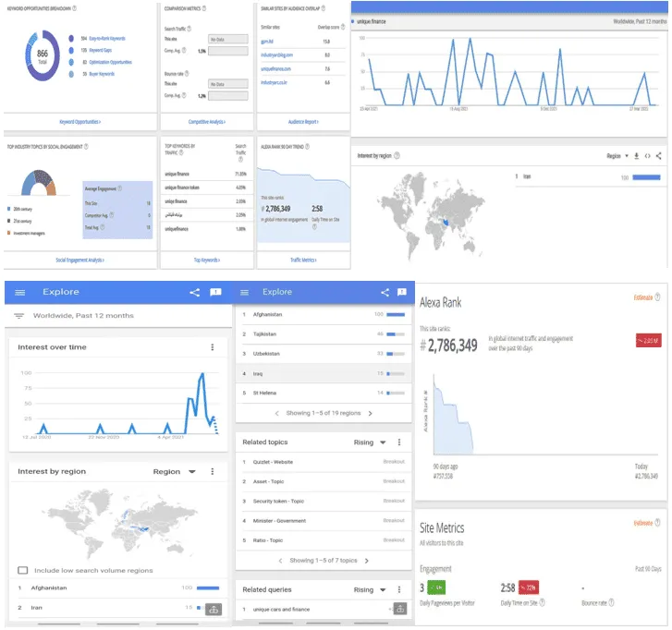Open Related topics three-dot menu
The width and height of the screenshot is (672, 630).
[x=399, y=442]
